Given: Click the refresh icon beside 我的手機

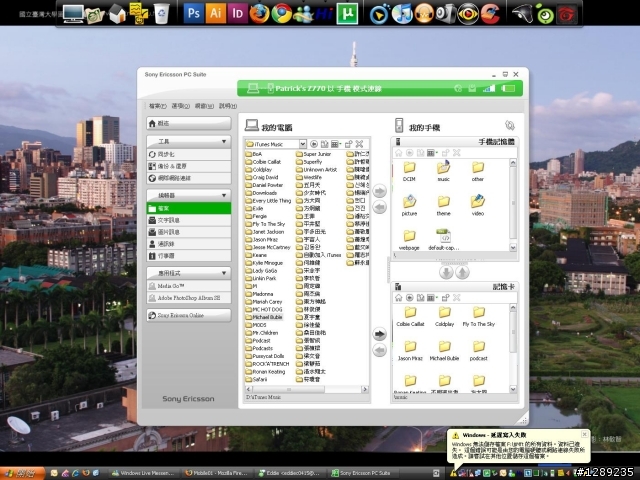Looking at the screenshot, I should pos(509,126).
